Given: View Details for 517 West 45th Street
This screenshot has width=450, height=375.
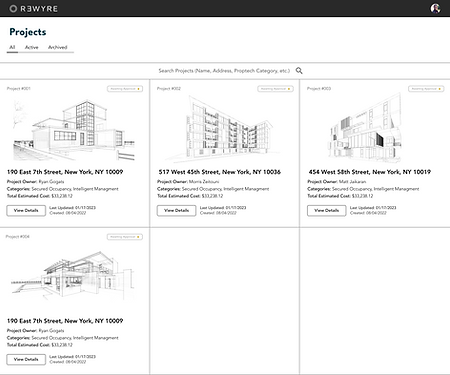Looking at the screenshot, I should 176,211.
